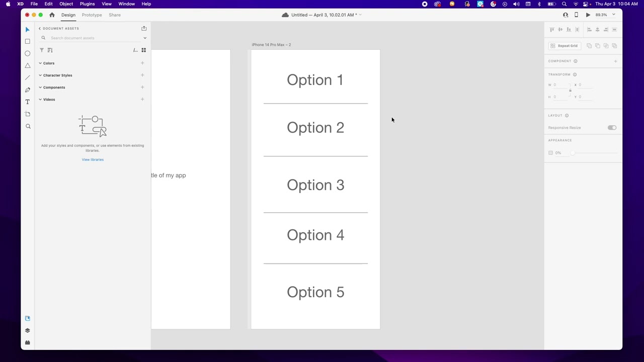Switch to the Design tab
This screenshot has height=362, width=644.
point(68,15)
